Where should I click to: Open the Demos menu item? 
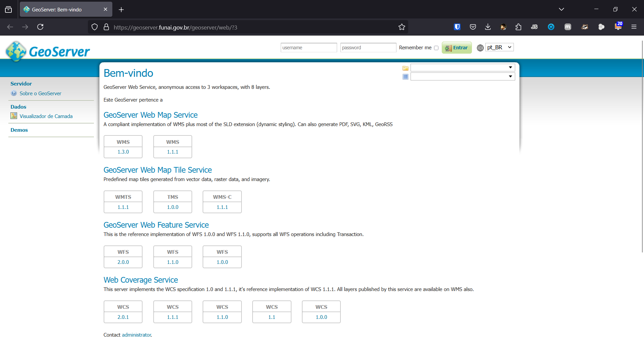pyautogui.click(x=19, y=130)
